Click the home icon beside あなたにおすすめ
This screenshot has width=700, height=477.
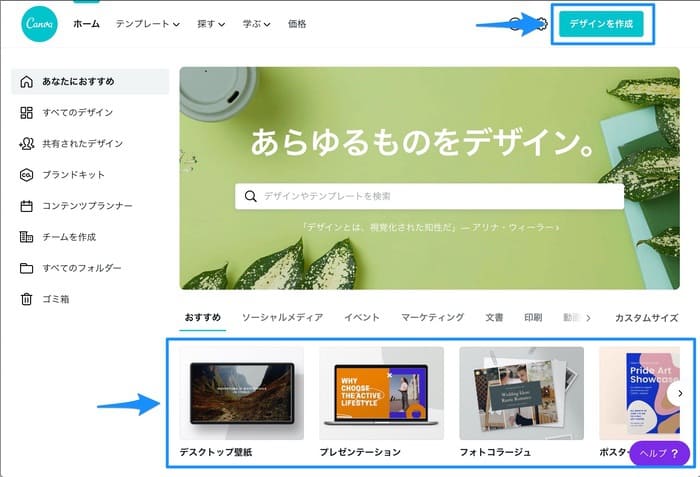(x=27, y=82)
